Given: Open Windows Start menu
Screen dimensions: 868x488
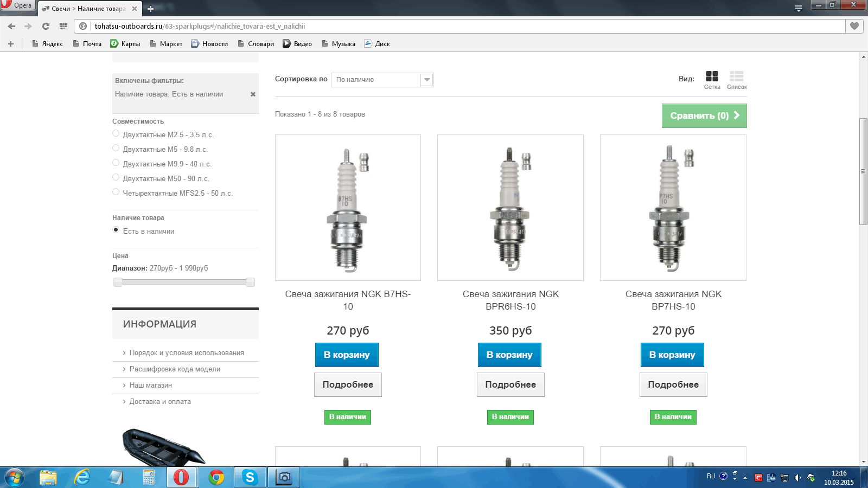Looking at the screenshot, I should (15, 478).
